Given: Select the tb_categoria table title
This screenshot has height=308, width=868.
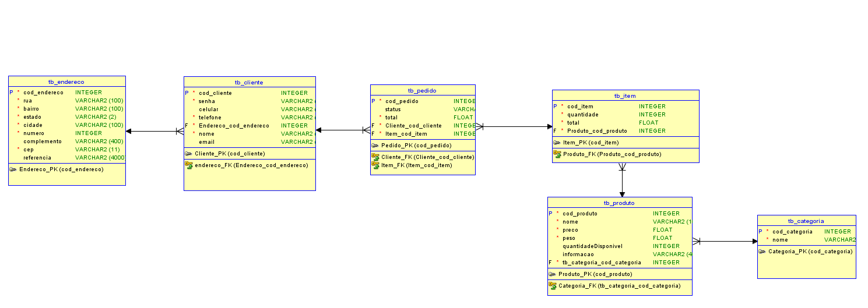Looking at the screenshot, I should point(806,221).
